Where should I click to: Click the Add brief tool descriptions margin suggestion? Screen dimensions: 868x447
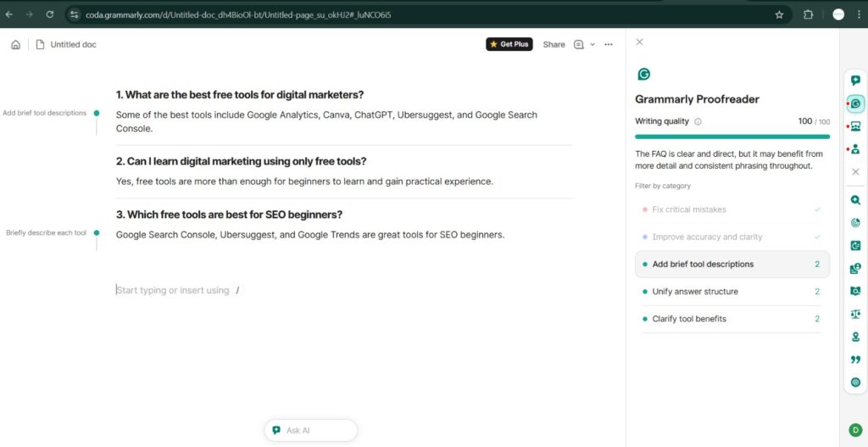[44, 113]
